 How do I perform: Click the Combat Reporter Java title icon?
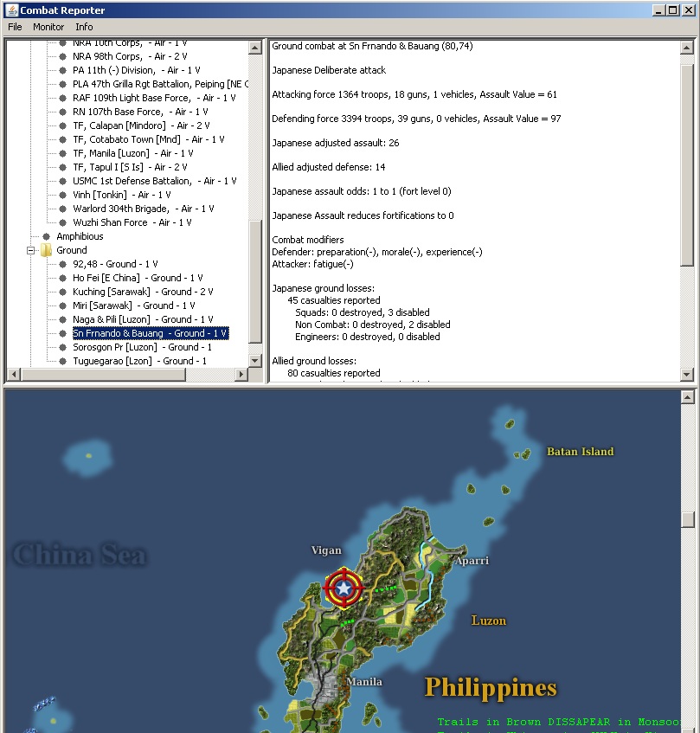11,10
